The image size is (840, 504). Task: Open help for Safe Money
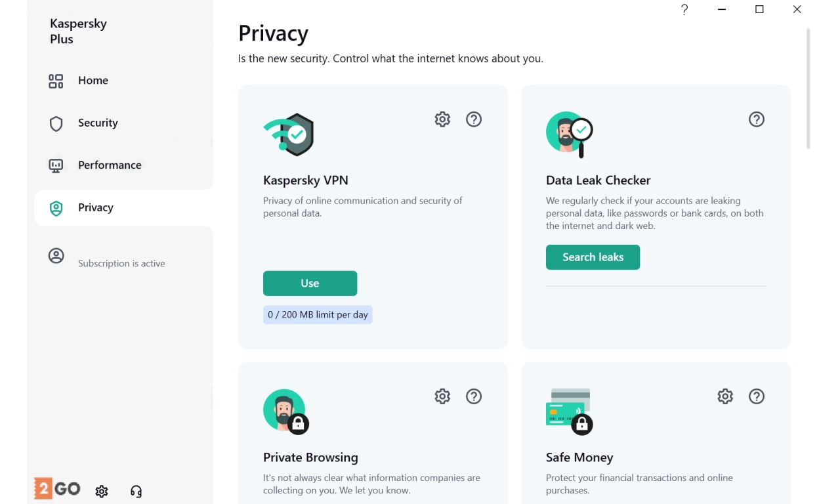(757, 396)
